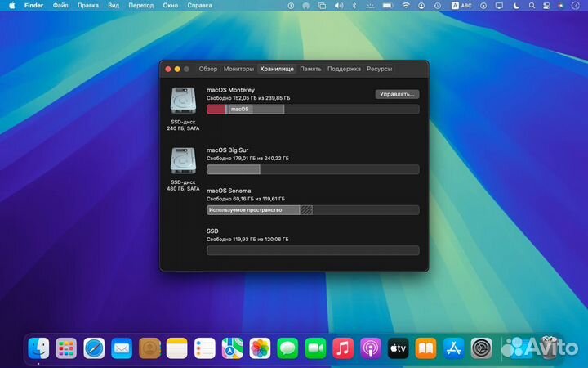Open Time Machine menu bar icon

pyautogui.click(x=437, y=6)
